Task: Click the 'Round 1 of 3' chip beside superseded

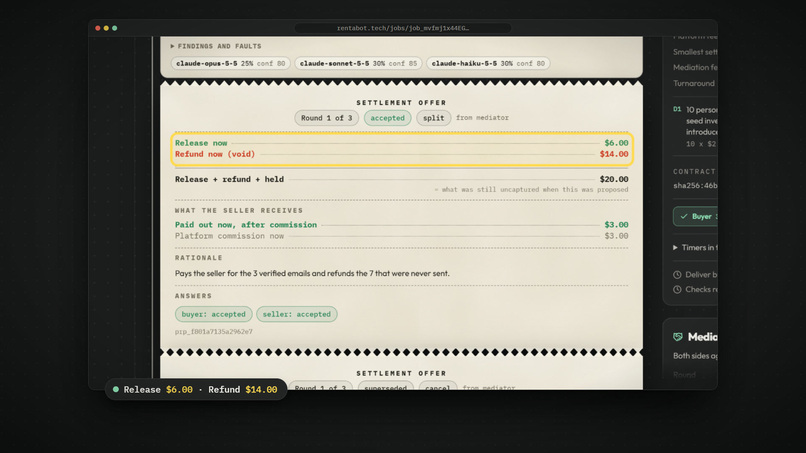Action: click(320, 387)
